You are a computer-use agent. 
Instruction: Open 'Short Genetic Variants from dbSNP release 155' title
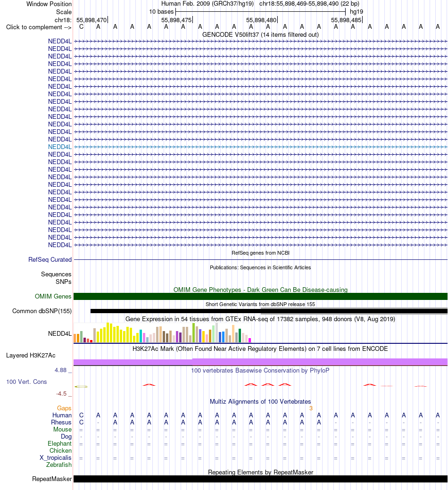(x=260, y=304)
